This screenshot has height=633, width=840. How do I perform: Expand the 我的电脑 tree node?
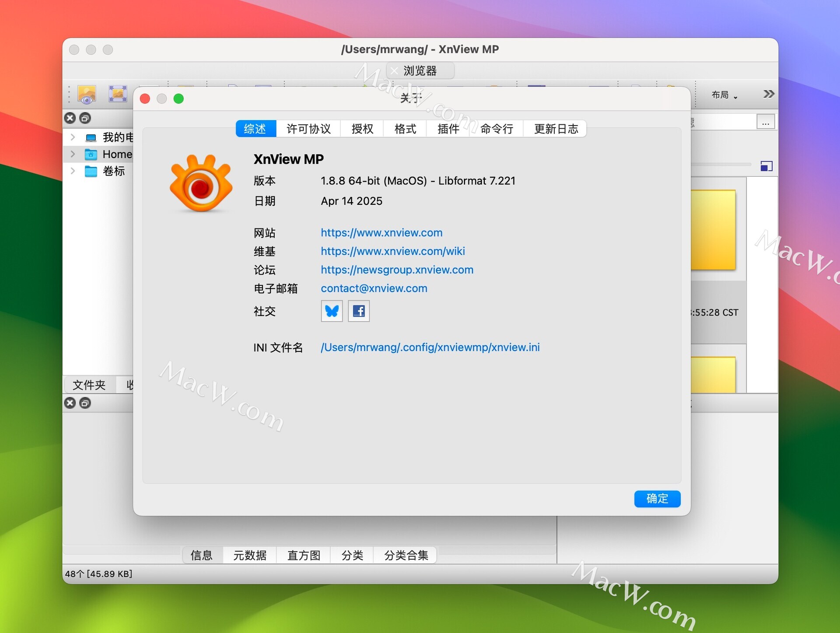(x=73, y=137)
